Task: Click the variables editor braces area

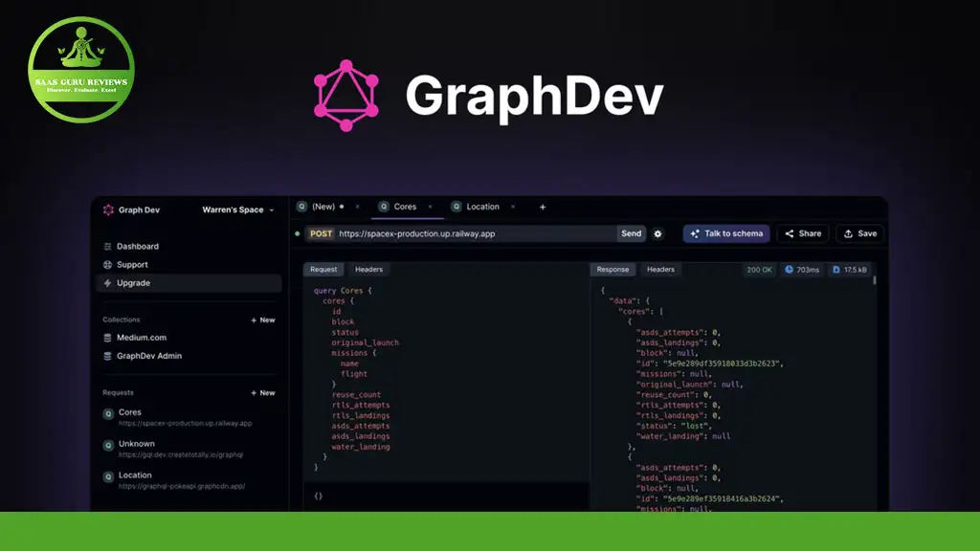Action: click(x=318, y=496)
